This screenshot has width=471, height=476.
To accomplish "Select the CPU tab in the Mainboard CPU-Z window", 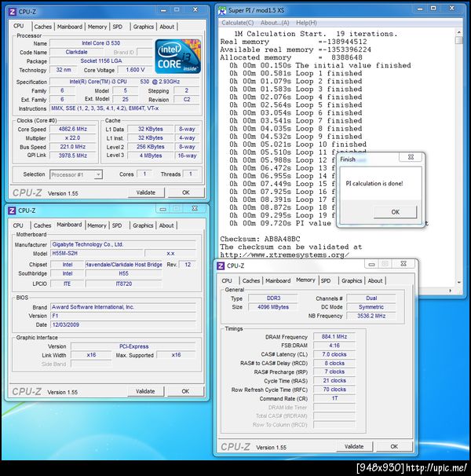I will point(18,225).
